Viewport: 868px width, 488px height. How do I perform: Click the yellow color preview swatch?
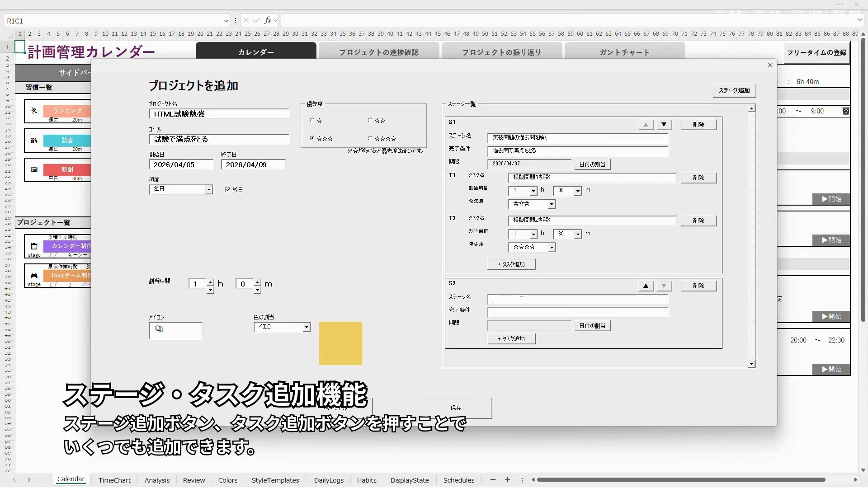pos(340,343)
